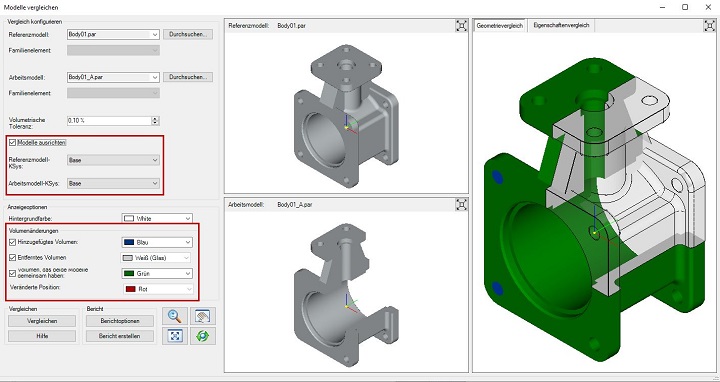The height and width of the screenshot is (382, 720).
Task: Click the Volumetrische Toleranz spinner arrows
Action: (155, 120)
